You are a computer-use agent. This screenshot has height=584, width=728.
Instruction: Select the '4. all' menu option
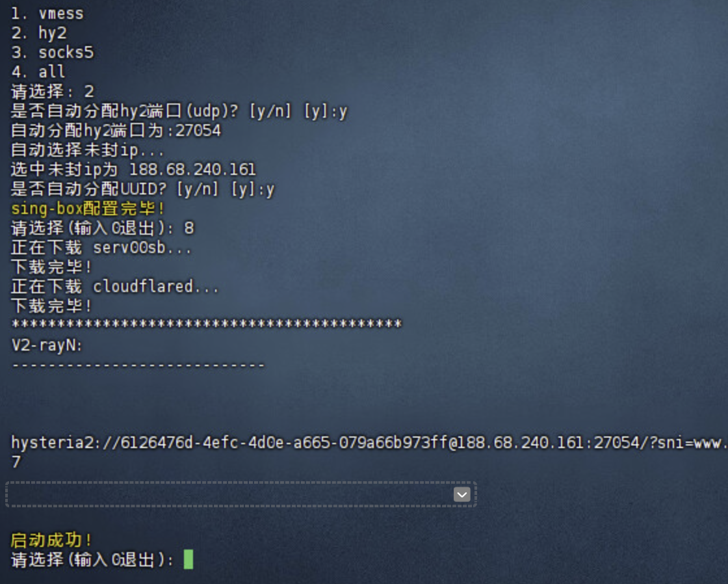coord(38,72)
